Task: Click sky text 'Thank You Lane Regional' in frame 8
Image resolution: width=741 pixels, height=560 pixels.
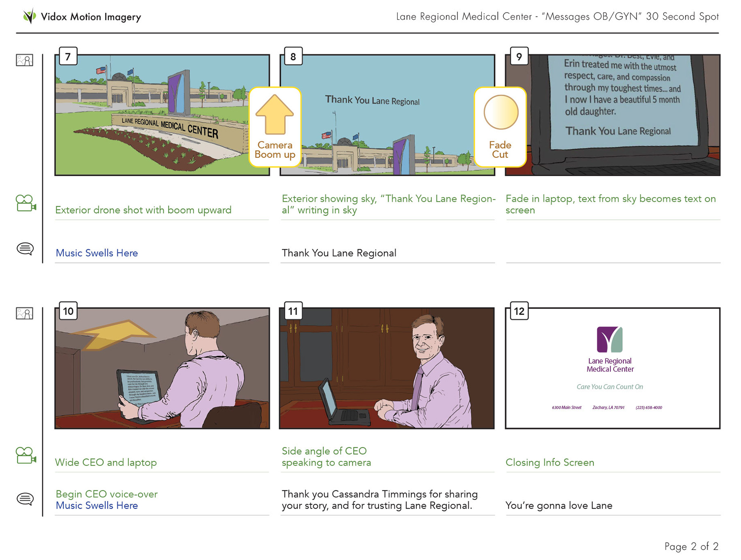Action: click(372, 100)
